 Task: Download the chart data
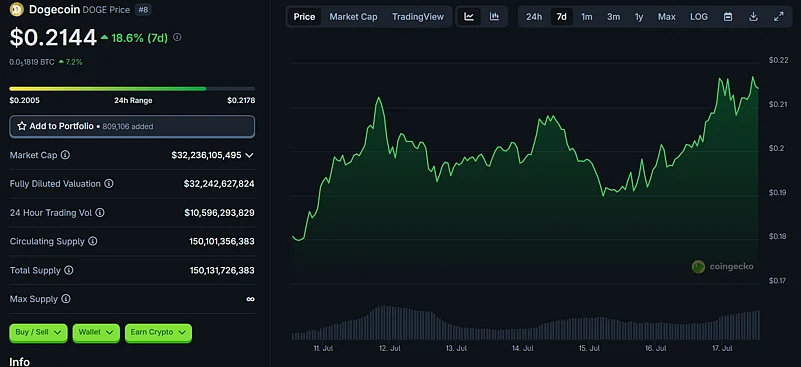pyautogui.click(x=753, y=17)
